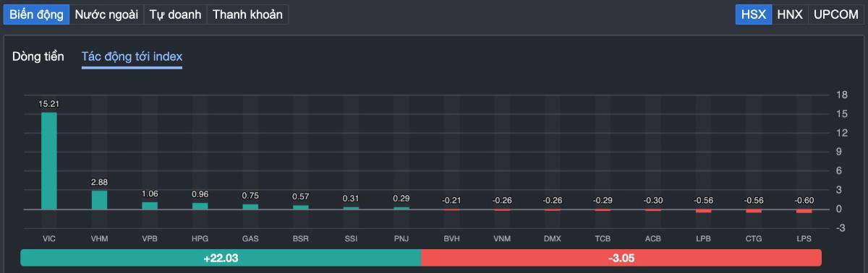
Task: Click the GAS bar in the chart
Action: click(250, 207)
